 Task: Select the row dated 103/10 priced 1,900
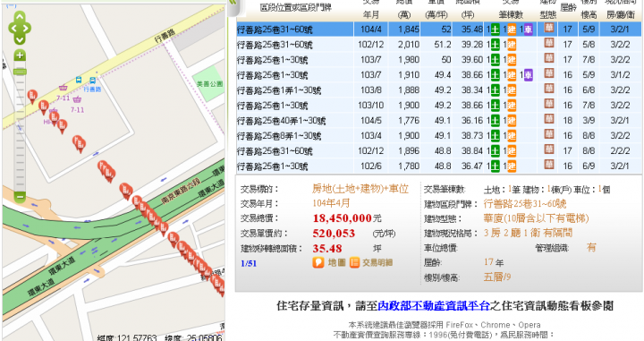pos(438,106)
